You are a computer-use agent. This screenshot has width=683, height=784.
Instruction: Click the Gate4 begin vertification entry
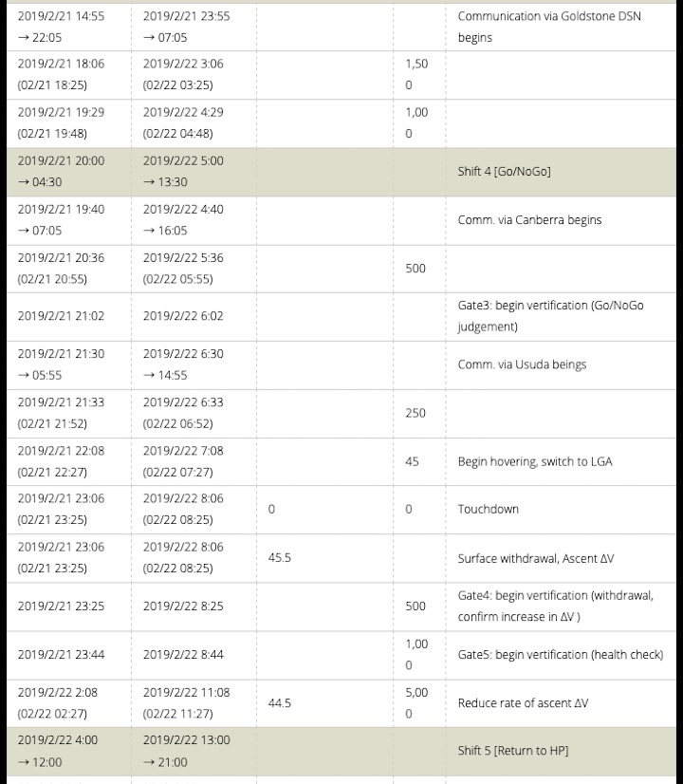(555, 606)
